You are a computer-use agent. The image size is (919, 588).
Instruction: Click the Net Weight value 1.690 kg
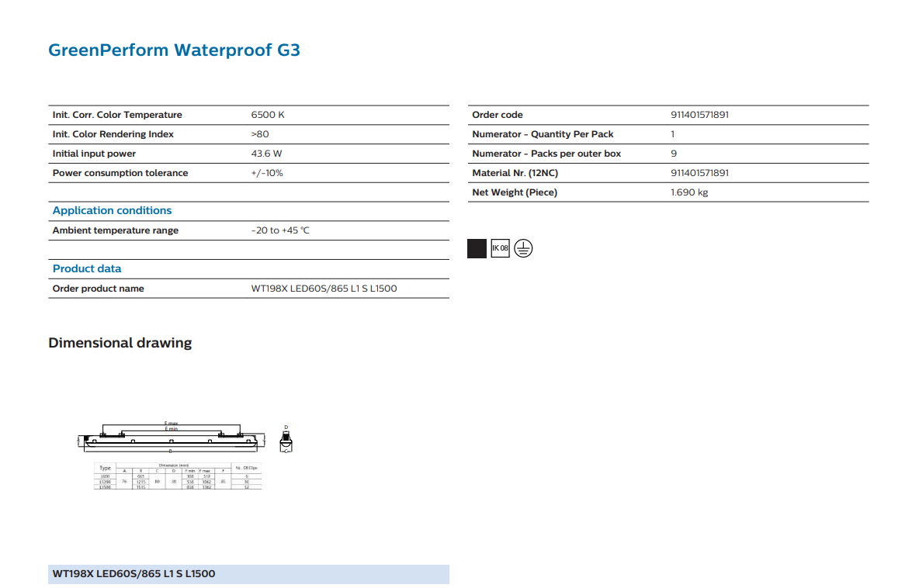(x=689, y=192)
